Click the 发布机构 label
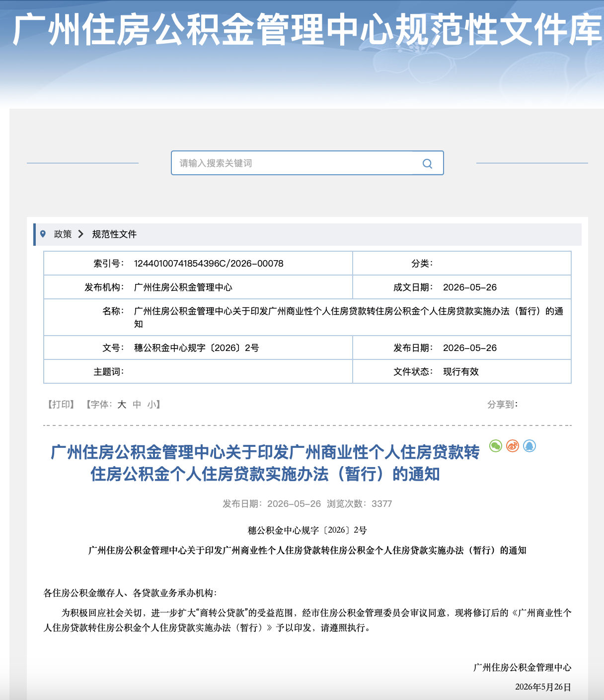Image resolution: width=604 pixels, height=700 pixels. coord(104,287)
